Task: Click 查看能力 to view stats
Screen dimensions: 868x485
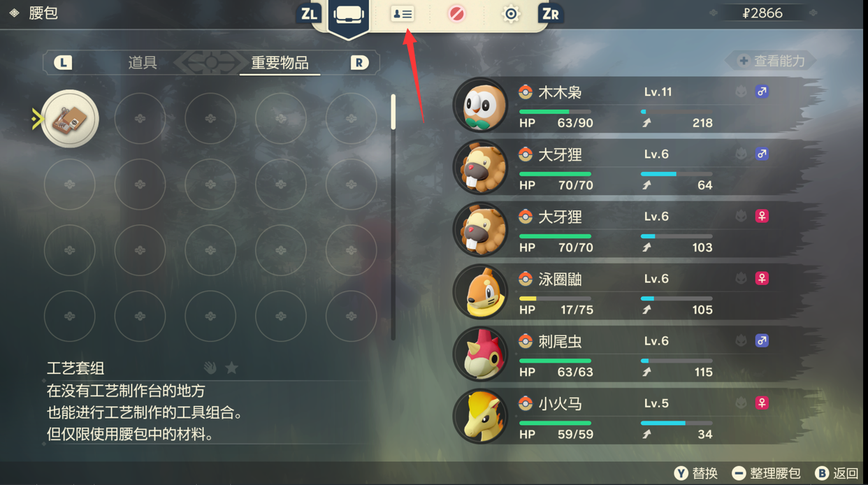Action: click(772, 61)
